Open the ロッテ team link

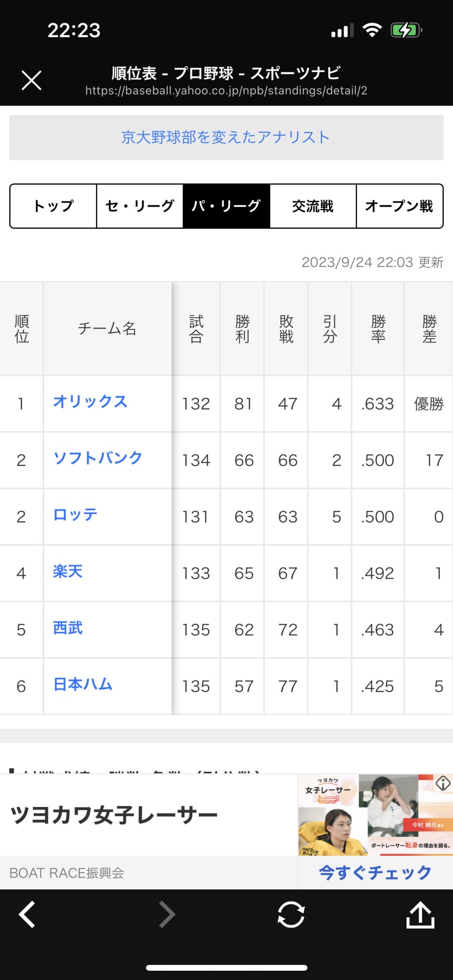[x=75, y=514]
